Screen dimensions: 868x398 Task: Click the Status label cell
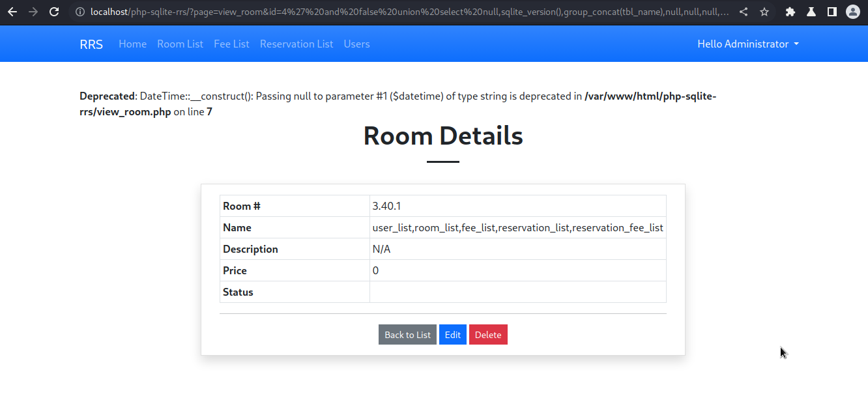click(295, 292)
